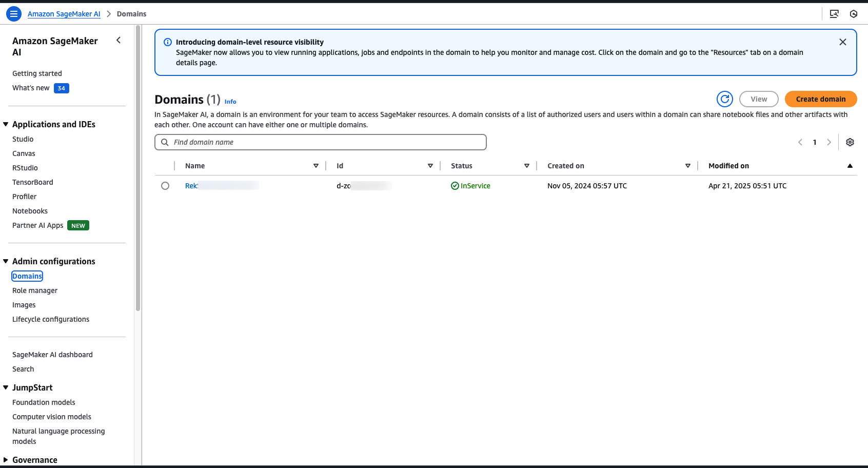Open Studio in the sidebar
This screenshot has height=468, width=868.
pyautogui.click(x=23, y=139)
